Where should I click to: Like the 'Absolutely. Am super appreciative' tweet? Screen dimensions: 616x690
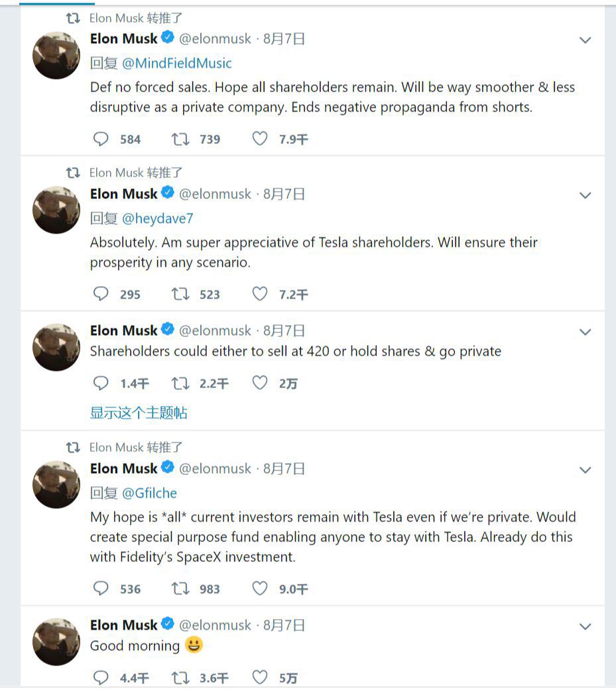[260, 294]
